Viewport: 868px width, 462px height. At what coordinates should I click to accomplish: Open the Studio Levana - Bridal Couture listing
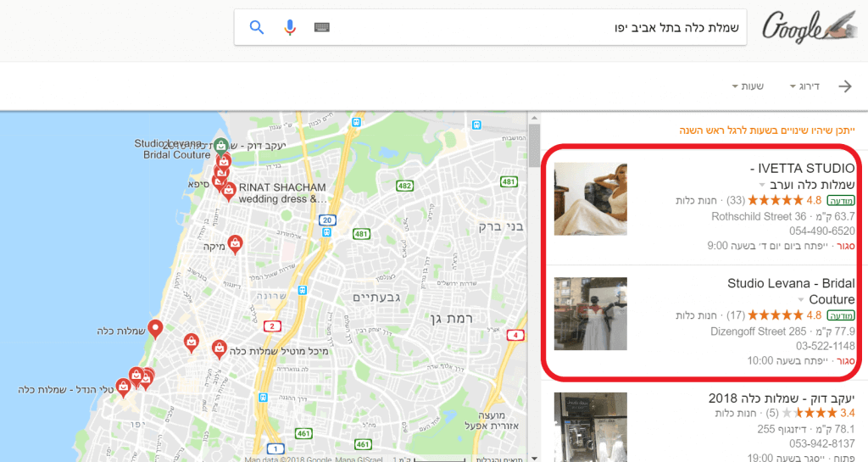791,291
